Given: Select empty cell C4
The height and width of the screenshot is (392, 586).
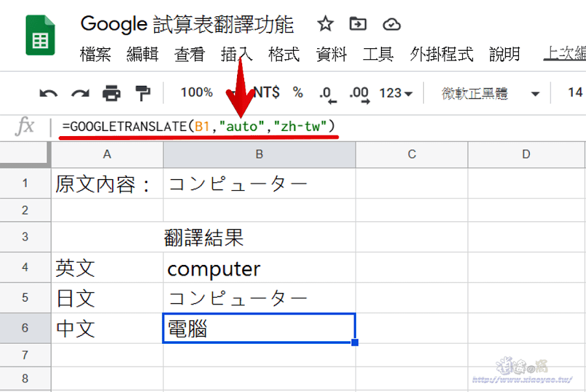Looking at the screenshot, I should pyautogui.click(x=412, y=267).
